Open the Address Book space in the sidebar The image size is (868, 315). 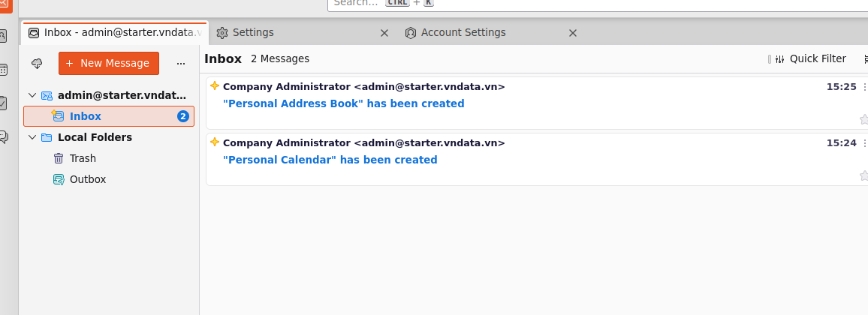coord(4,37)
